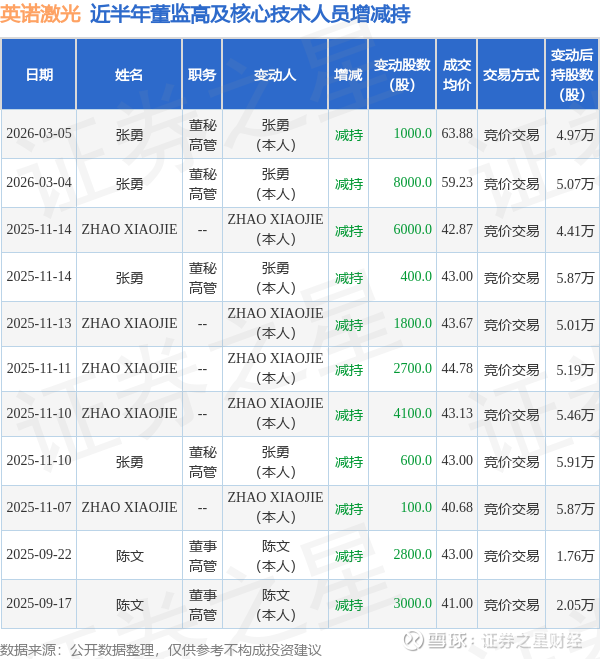Click 张勇 name in the 2026-03-05 row
This screenshot has width=600, height=659.
[129, 135]
